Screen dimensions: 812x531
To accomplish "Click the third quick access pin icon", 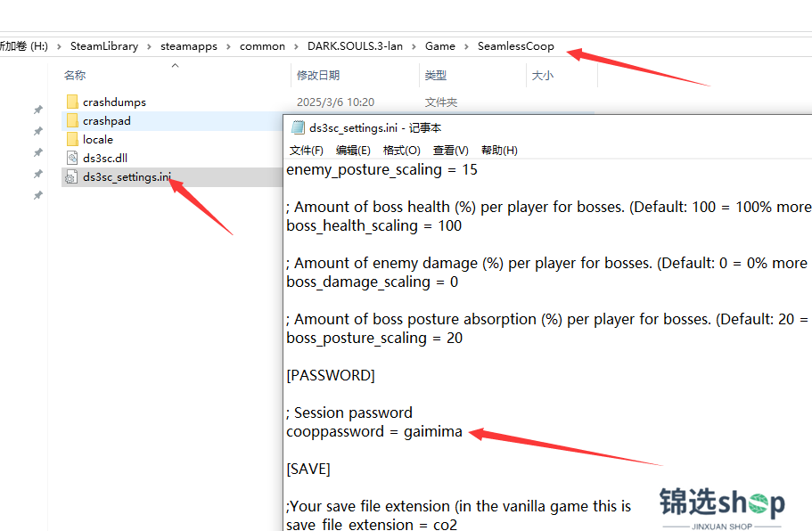I will pos(37,152).
